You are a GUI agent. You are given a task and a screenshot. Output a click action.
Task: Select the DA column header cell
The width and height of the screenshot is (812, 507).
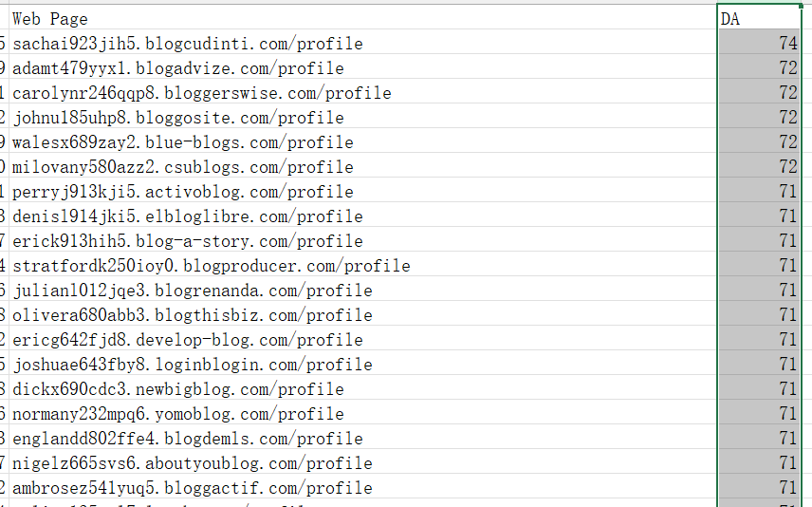tap(759, 18)
